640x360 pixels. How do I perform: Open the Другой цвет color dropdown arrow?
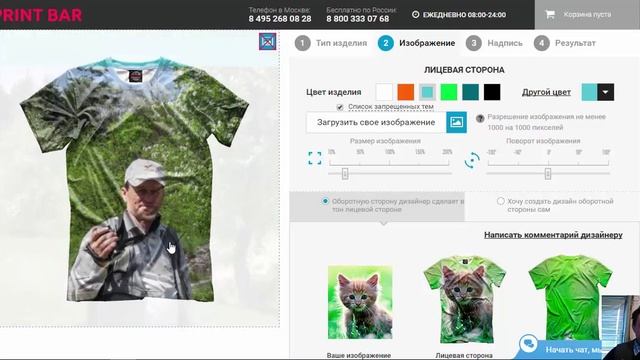coord(606,92)
